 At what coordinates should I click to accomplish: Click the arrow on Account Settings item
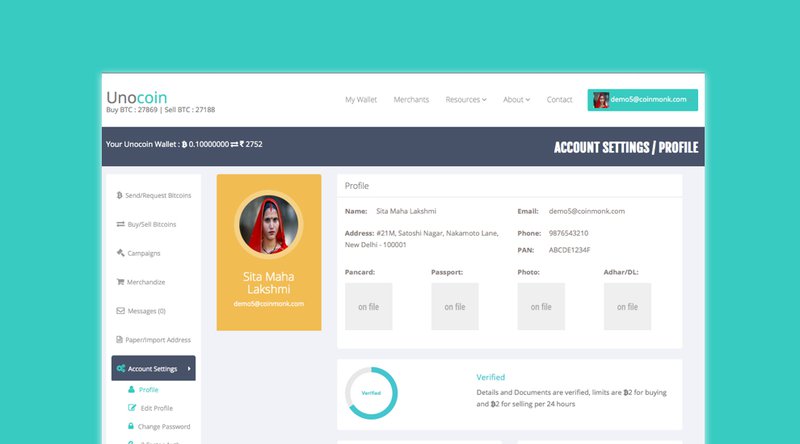coord(189,368)
